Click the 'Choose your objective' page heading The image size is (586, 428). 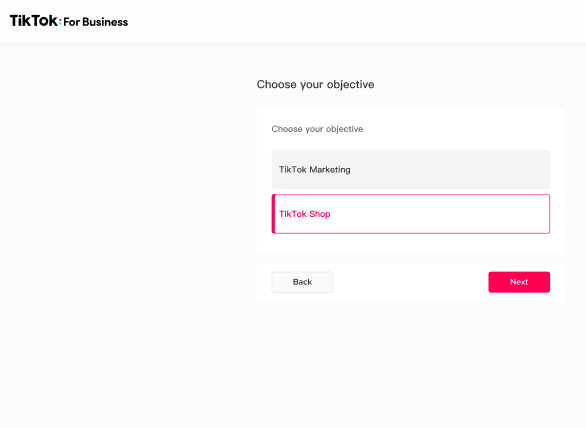pos(315,84)
